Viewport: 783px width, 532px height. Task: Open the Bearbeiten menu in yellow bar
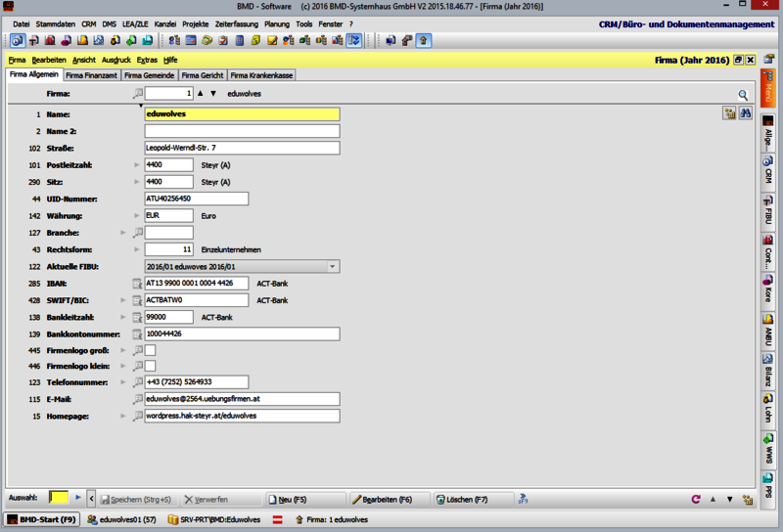tap(49, 60)
